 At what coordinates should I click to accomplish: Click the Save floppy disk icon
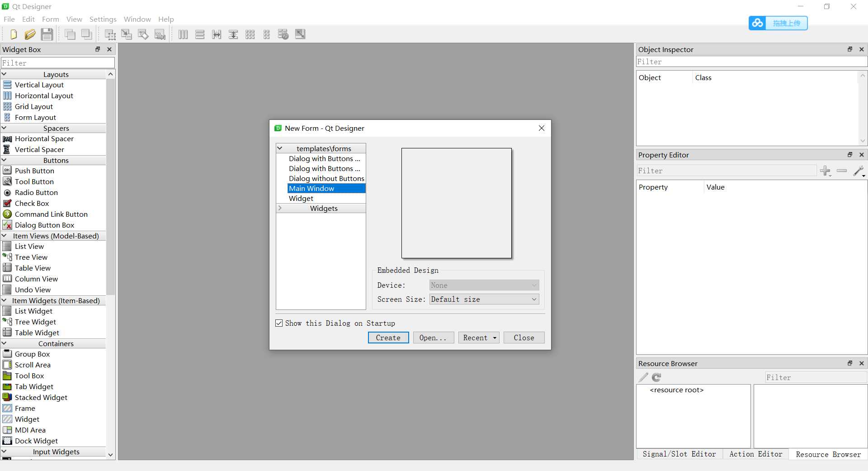(47, 34)
